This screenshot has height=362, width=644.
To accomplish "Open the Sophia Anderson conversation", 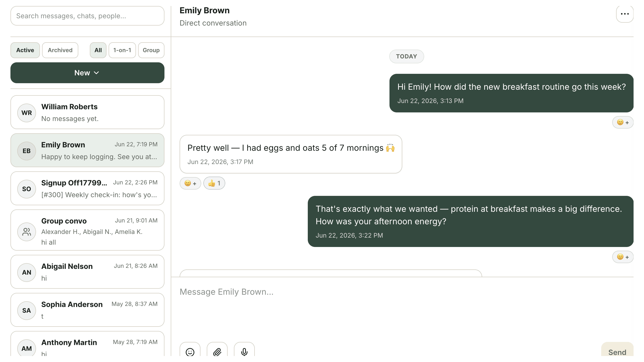I will pos(87,310).
